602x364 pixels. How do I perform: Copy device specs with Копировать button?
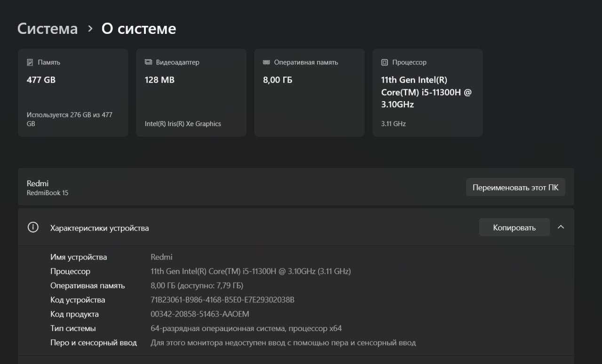click(514, 227)
